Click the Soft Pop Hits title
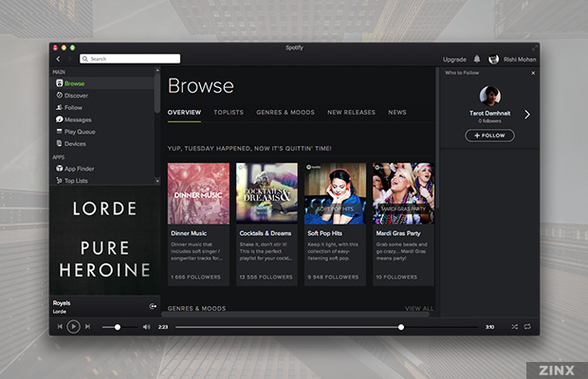 coord(324,233)
